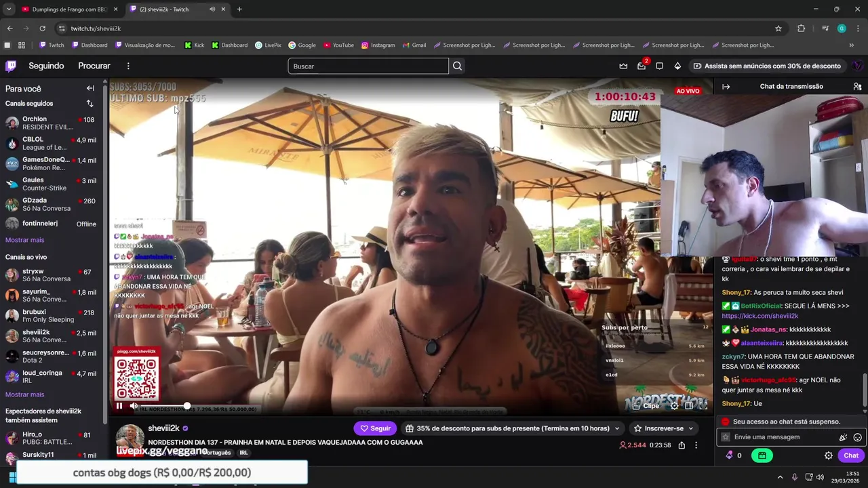Show more bookmarks chevron
This screenshot has width=868, height=488.
[852, 45]
